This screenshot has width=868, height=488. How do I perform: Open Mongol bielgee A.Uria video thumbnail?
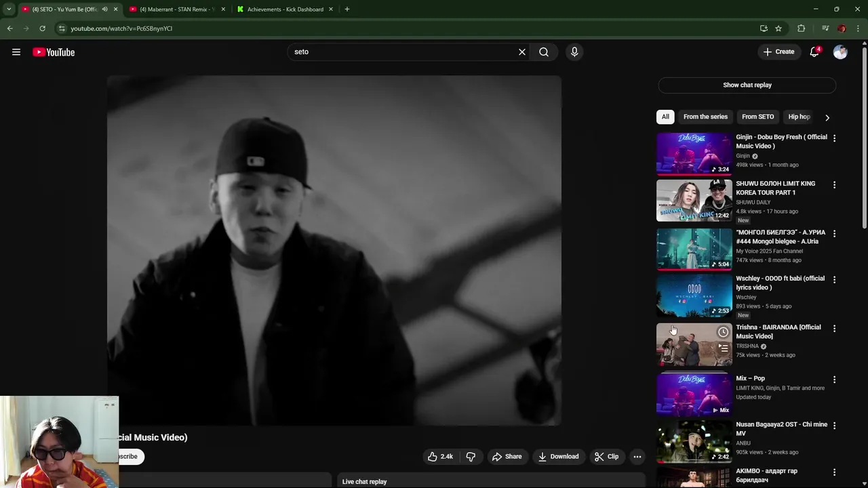pos(694,249)
